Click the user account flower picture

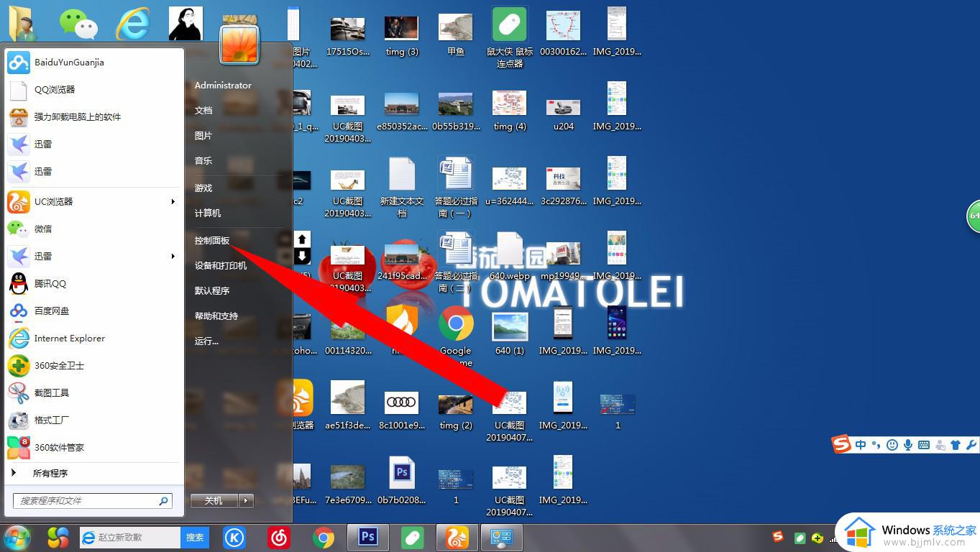(239, 44)
